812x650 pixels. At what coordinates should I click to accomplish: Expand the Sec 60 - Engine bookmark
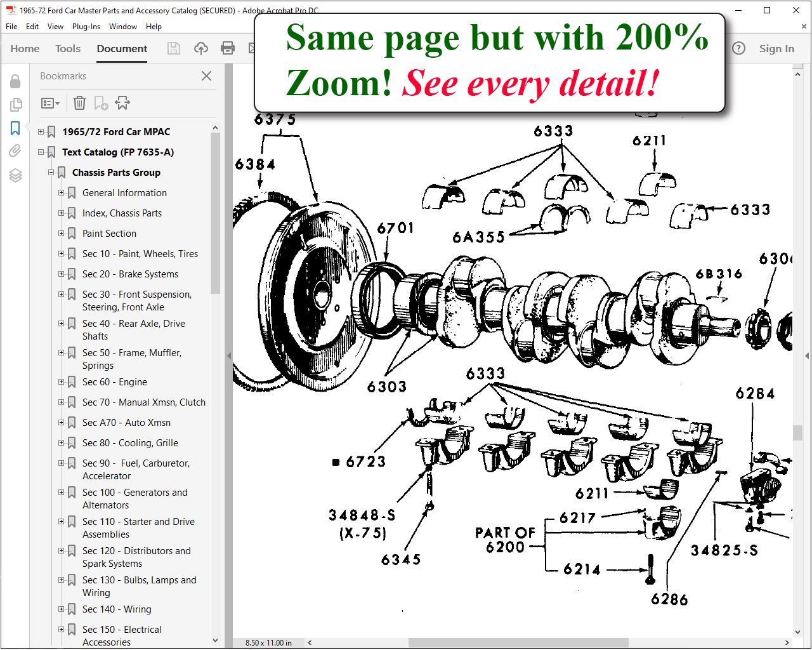[x=62, y=382]
